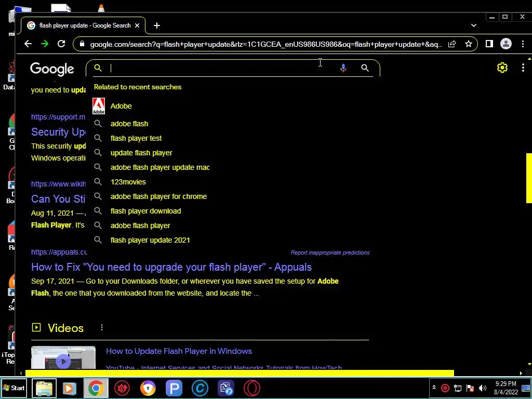The height and width of the screenshot is (399, 532).
Task: Click the Videos section play icon
Action: (x=36, y=327)
